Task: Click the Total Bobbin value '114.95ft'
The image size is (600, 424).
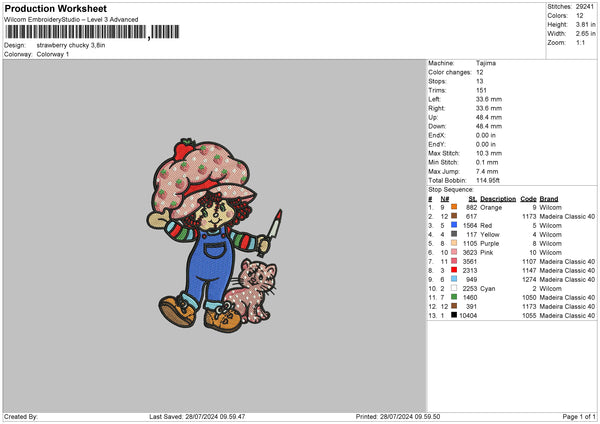Action: point(488,180)
